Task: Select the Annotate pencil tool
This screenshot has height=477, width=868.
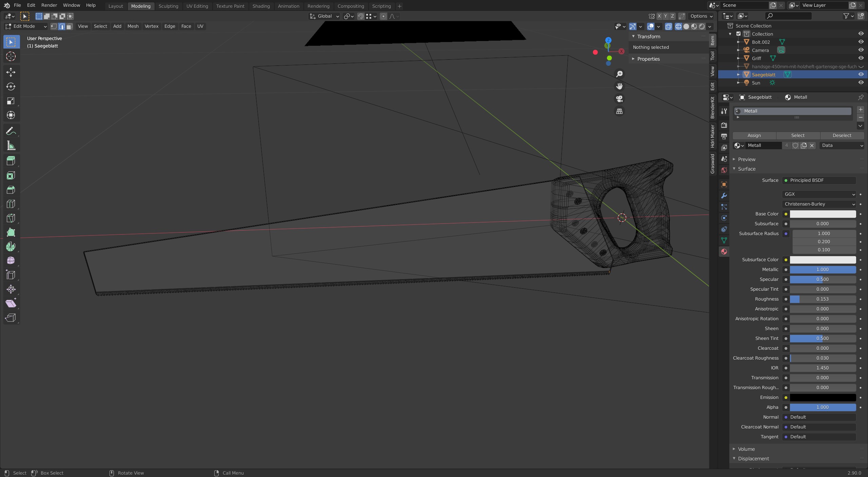Action: pos(11,131)
